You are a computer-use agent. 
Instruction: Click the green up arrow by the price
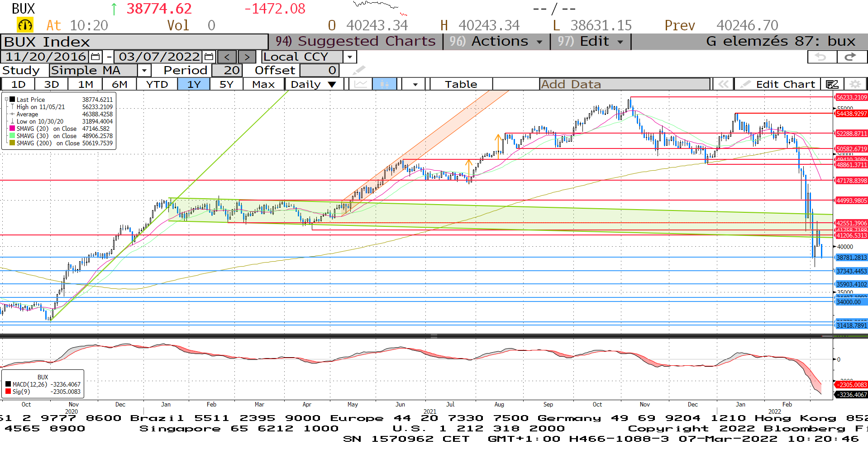114,9
